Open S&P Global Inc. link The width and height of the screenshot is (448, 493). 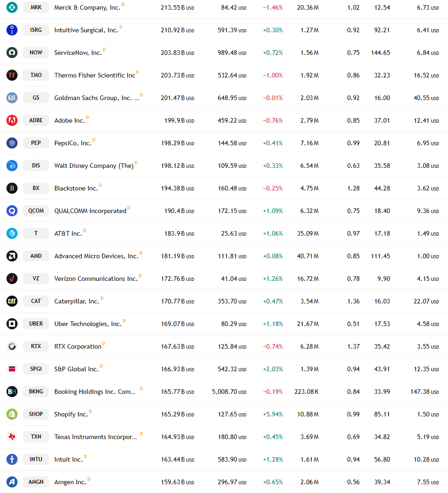(x=77, y=369)
